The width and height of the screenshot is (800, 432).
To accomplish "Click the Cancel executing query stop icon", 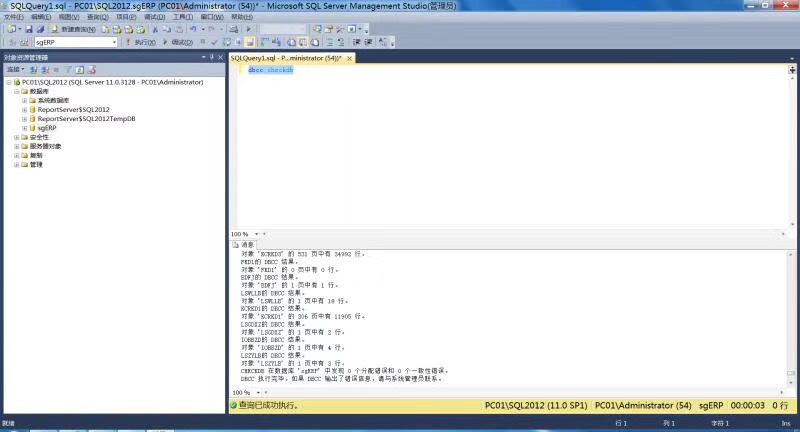I will [x=203, y=42].
